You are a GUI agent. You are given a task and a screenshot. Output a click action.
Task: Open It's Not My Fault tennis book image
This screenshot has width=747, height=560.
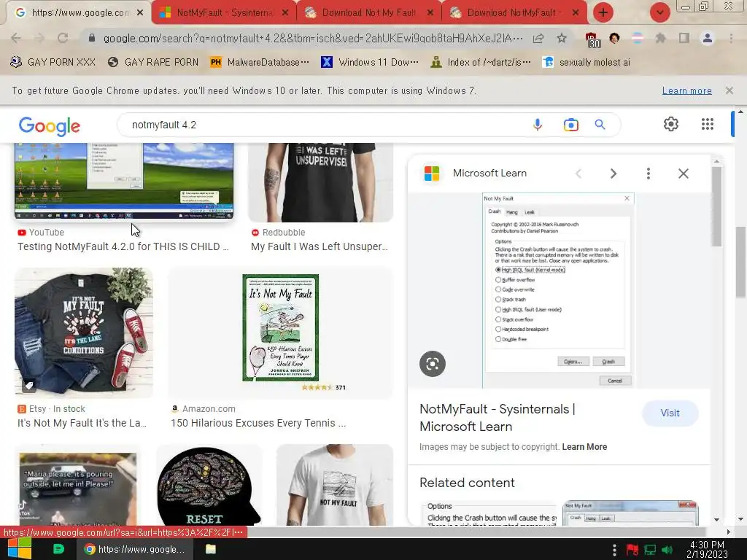pyautogui.click(x=280, y=332)
